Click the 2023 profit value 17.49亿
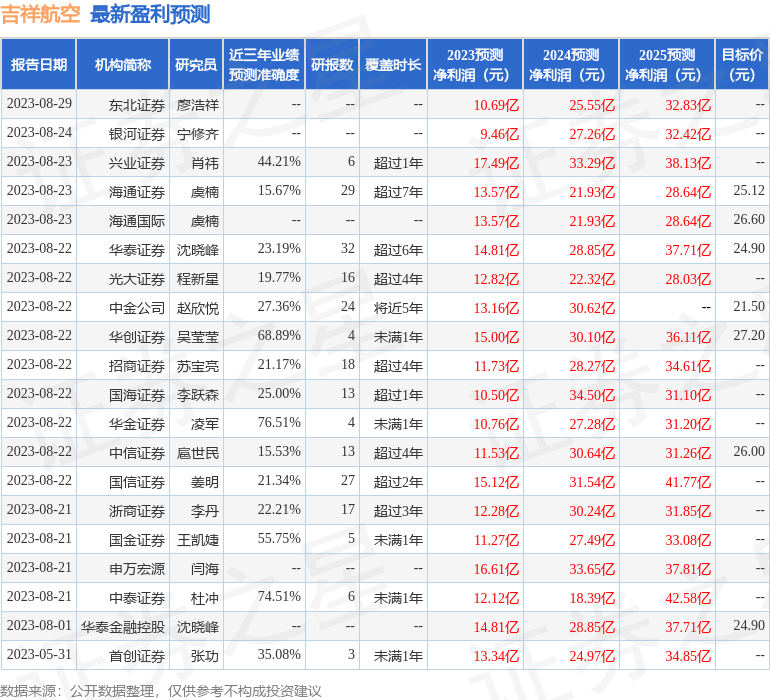Image resolution: width=770 pixels, height=700 pixels. pyautogui.click(x=496, y=163)
